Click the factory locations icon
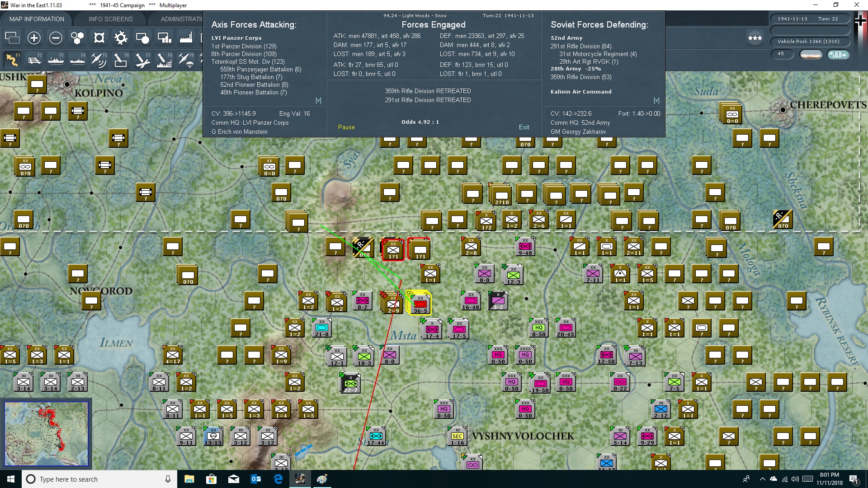The width and height of the screenshot is (868, 488). (186, 38)
